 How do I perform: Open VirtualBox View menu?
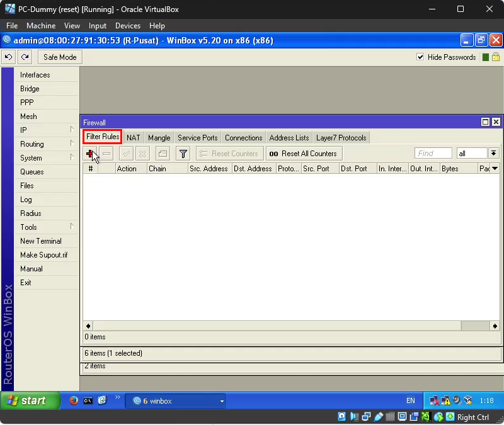(x=72, y=26)
